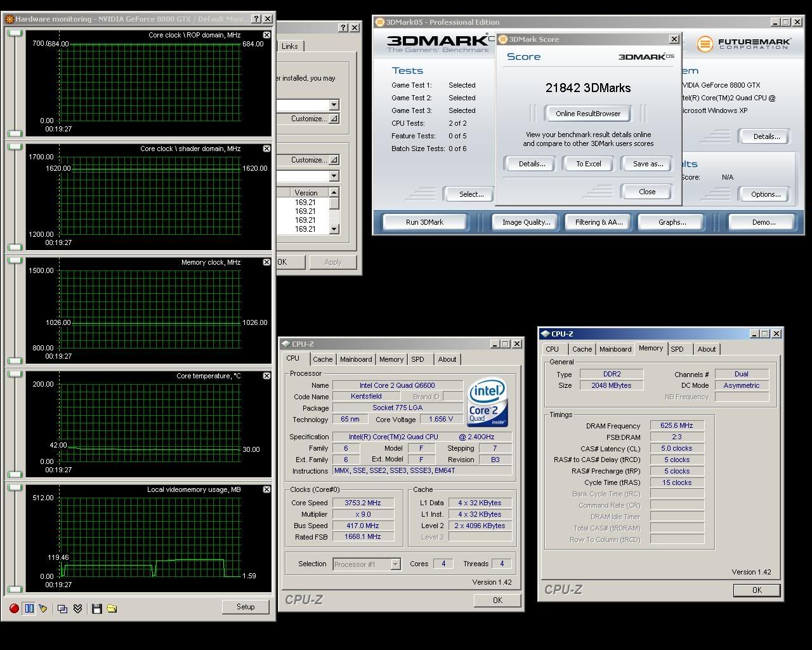
Task: Click help question mark in partially hidden dialog
Action: click(343, 27)
